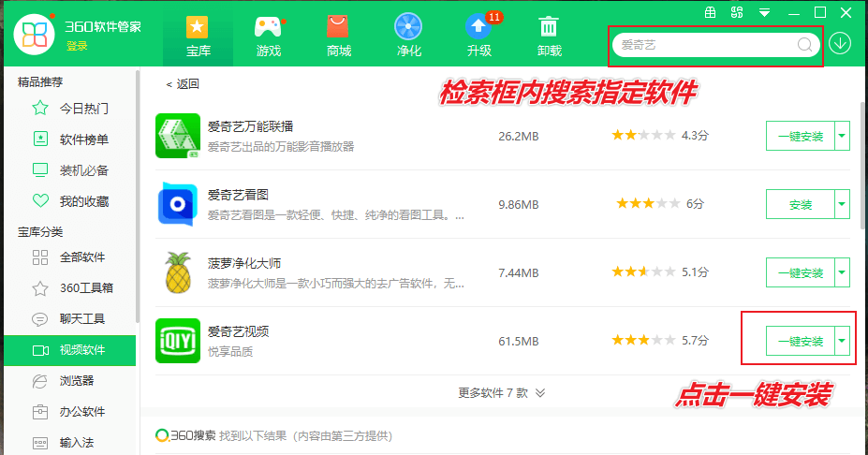This screenshot has height=455, width=868.
Task: Click the 办公软件 briefcase icon
Action: (40, 412)
